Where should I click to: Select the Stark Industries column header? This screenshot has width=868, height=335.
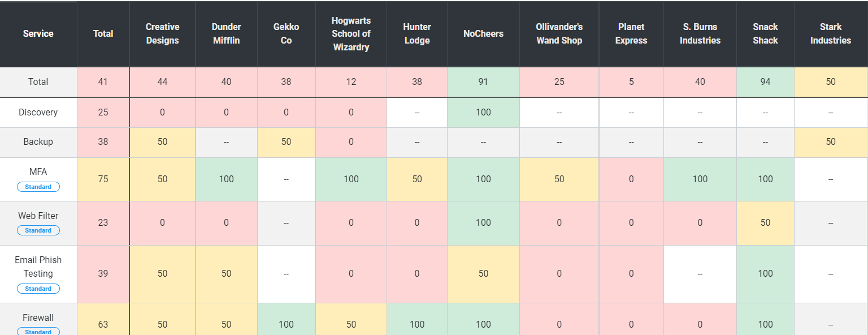pos(830,34)
